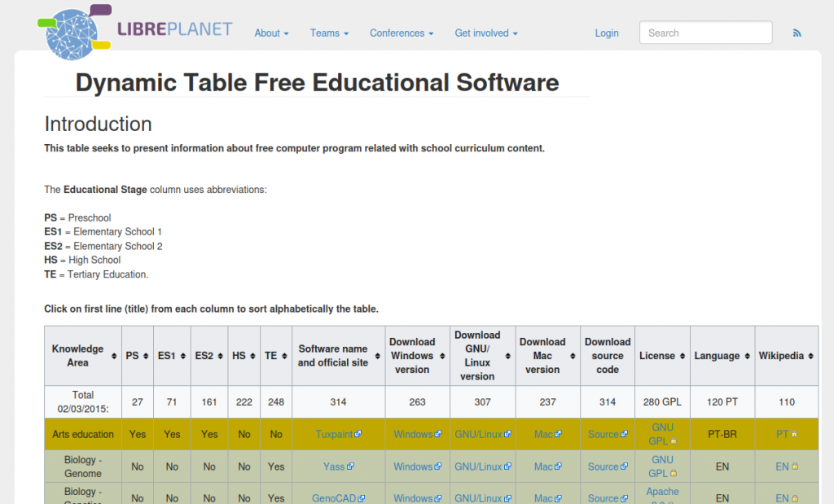Click the Dynamic Table Free Educational Software title
Image resolution: width=834 pixels, height=504 pixels.
coord(317,82)
